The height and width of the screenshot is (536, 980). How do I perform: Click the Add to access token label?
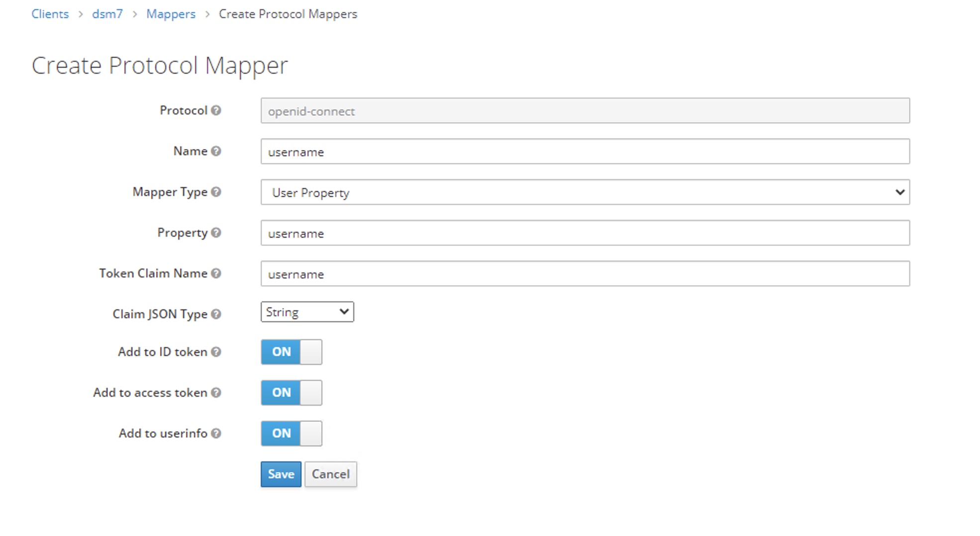tap(150, 393)
